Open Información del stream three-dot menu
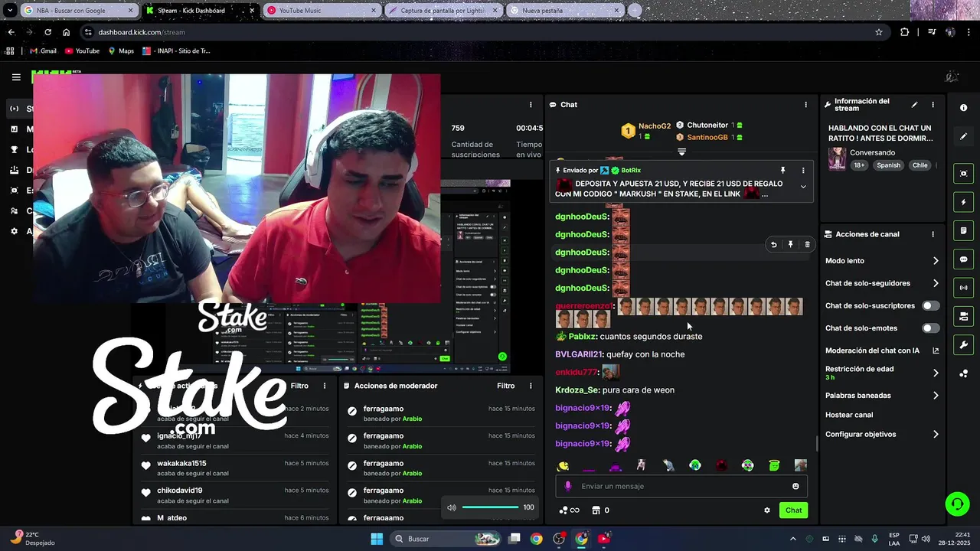Viewport: 980px width, 551px height. 933,105
